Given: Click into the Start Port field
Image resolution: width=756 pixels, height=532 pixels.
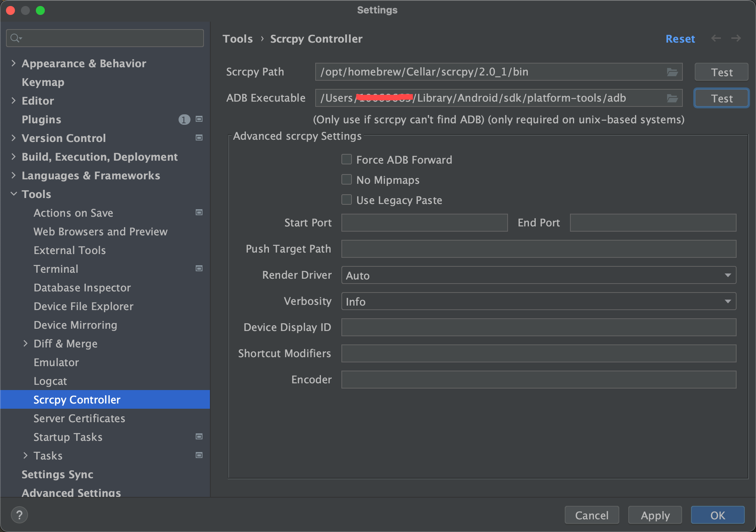Looking at the screenshot, I should point(424,223).
